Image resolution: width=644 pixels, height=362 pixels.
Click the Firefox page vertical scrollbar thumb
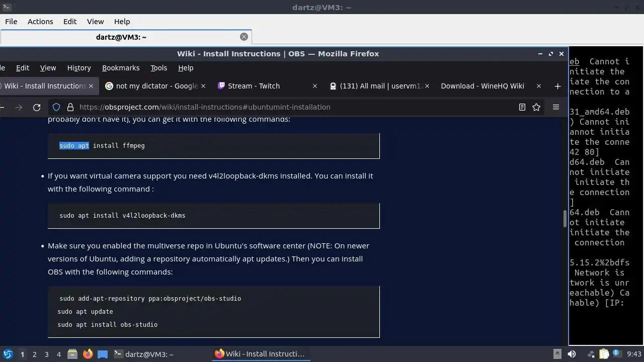point(565,219)
